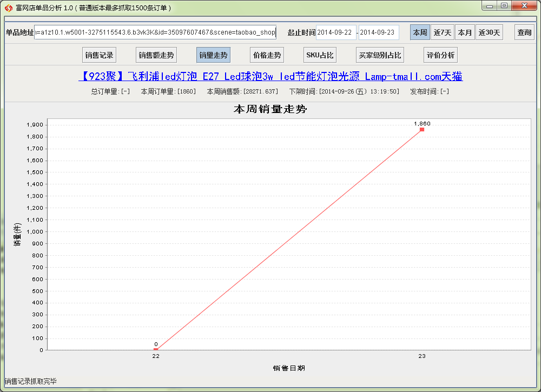This screenshot has width=541, height=392.
Task: Click the 单品地址 URL input field
Action: pos(155,32)
